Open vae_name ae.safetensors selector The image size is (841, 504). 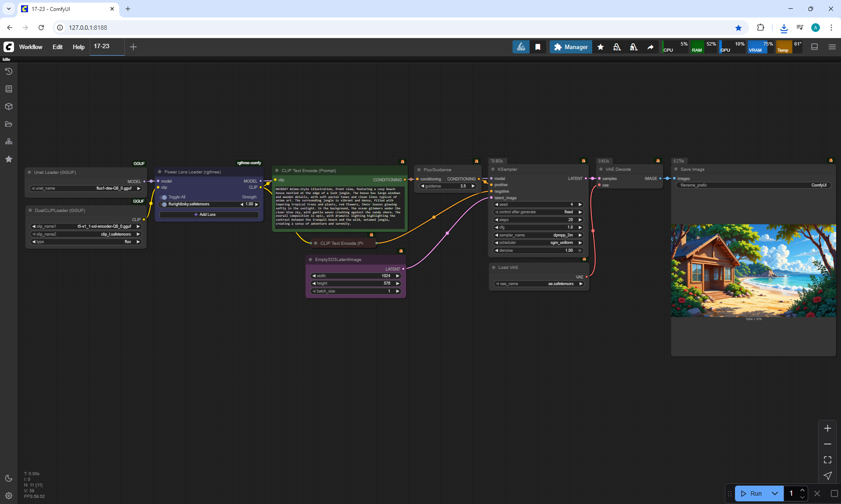point(539,284)
